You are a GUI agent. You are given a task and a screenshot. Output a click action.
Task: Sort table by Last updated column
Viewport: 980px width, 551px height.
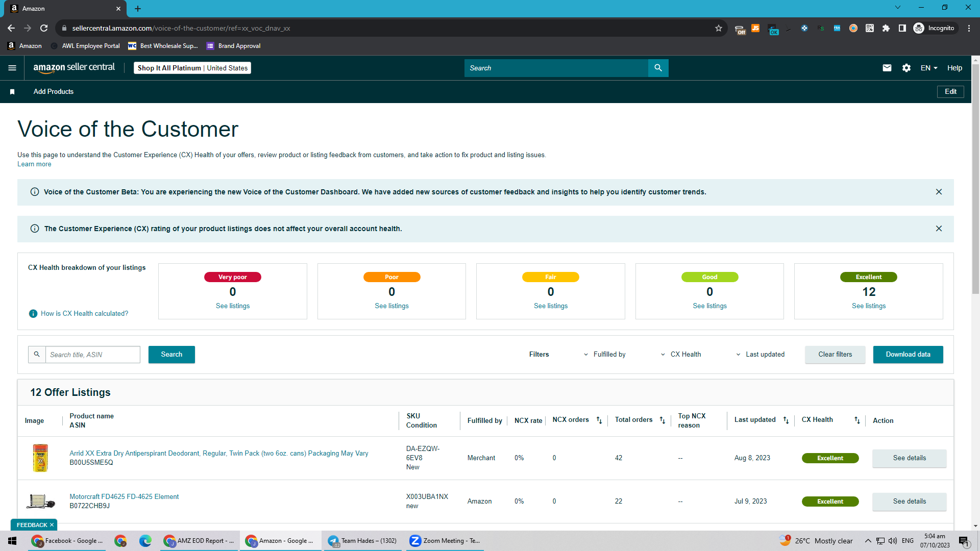[786, 420]
